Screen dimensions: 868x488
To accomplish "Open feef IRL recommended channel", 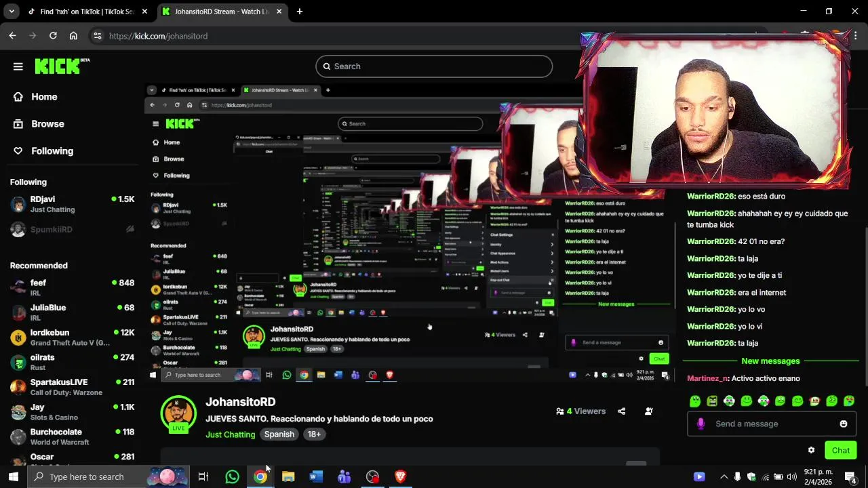I will click(x=71, y=287).
